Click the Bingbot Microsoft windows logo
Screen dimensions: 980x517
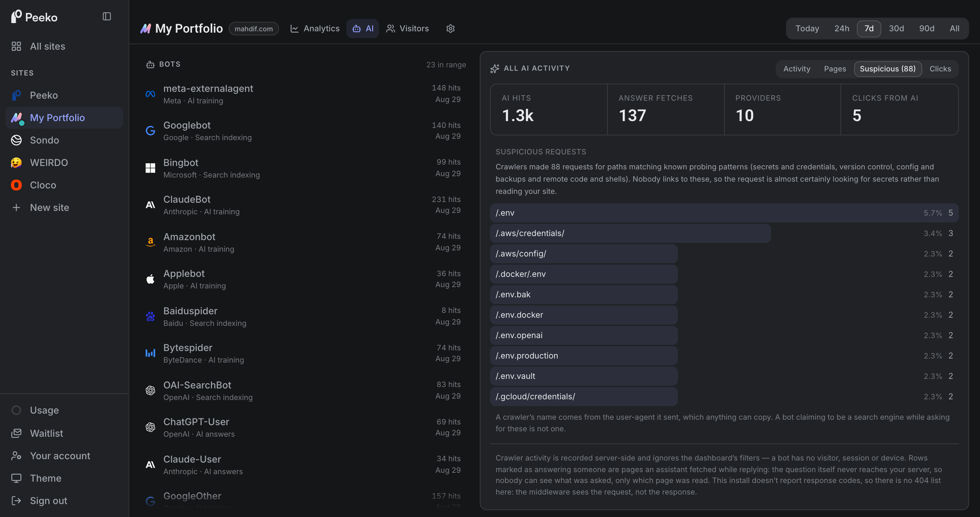pyautogui.click(x=150, y=168)
